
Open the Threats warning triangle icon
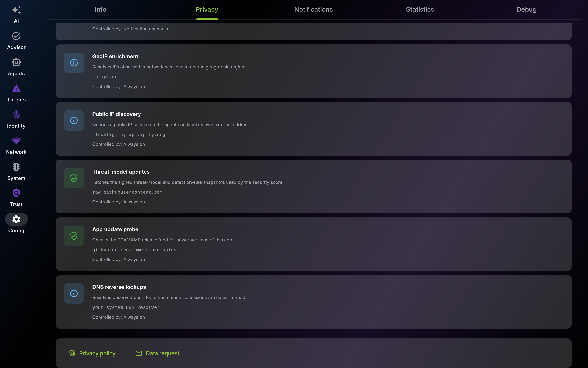pyautogui.click(x=16, y=88)
